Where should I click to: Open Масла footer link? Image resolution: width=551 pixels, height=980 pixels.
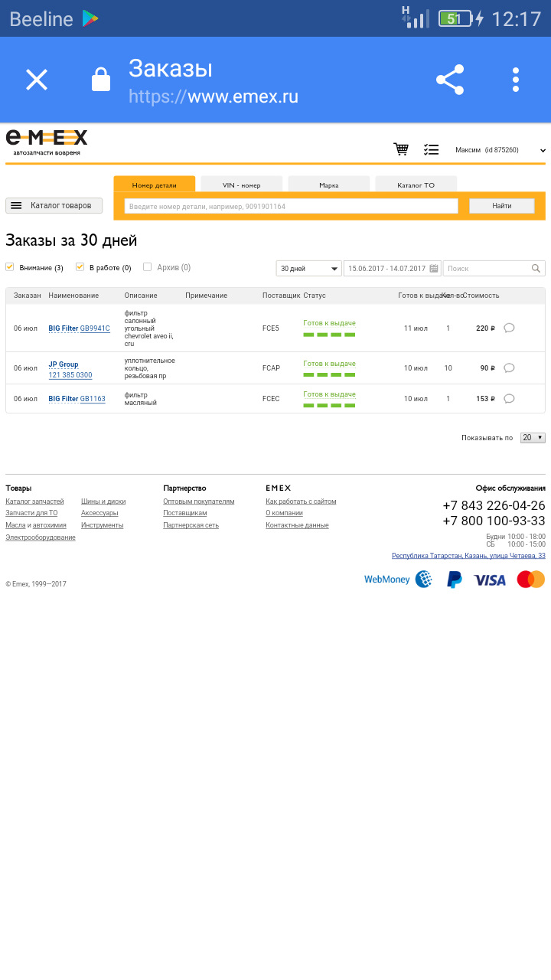(x=15, y=525)
